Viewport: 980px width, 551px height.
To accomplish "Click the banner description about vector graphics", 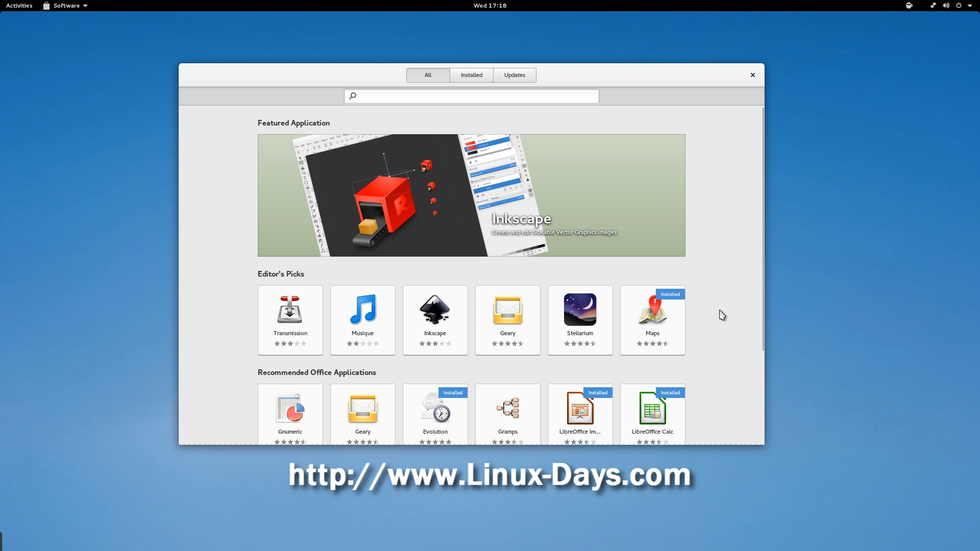I will (554, 233).
